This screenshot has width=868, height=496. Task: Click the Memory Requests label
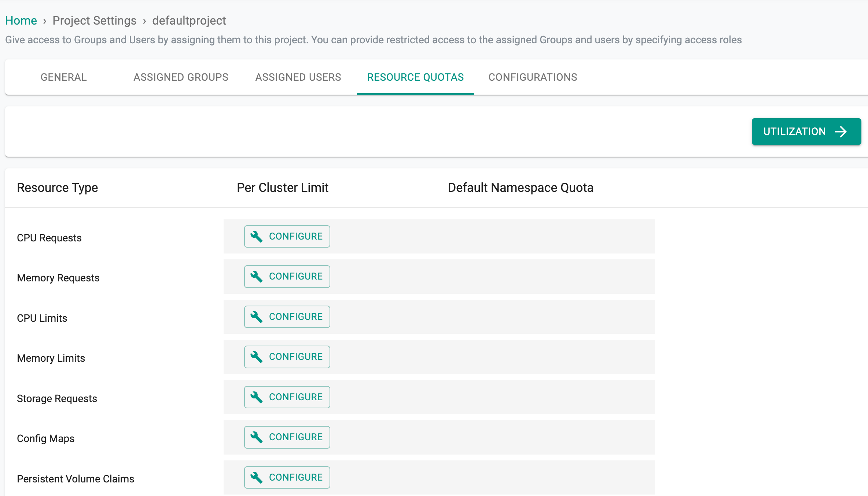coord(58,278)
